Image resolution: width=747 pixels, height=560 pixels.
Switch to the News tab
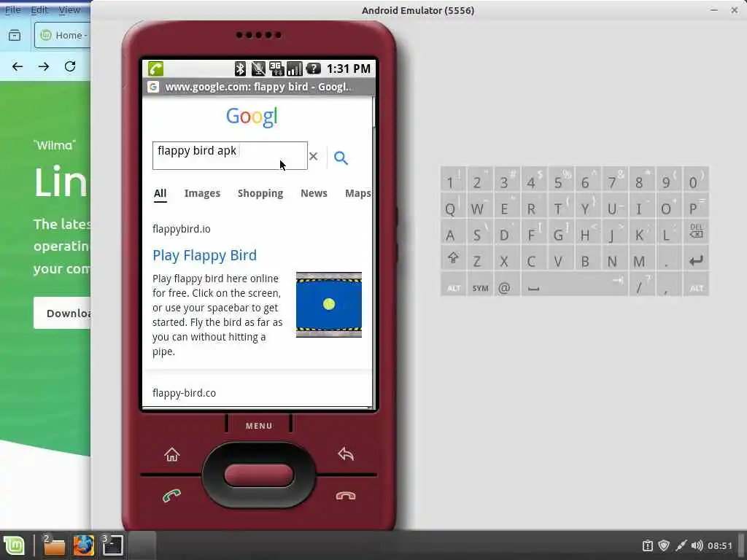click(x=314, y=193)
